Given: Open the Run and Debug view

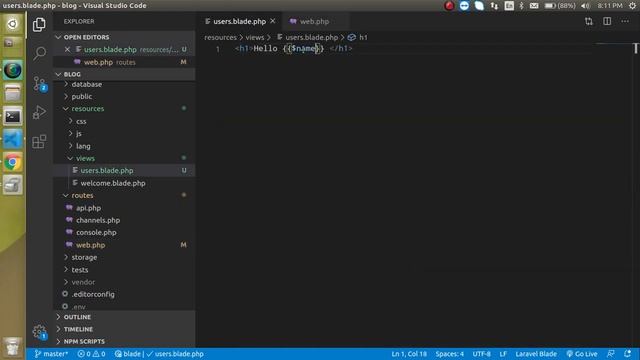Looking at the screenshot, I should (x=39, y=112).
